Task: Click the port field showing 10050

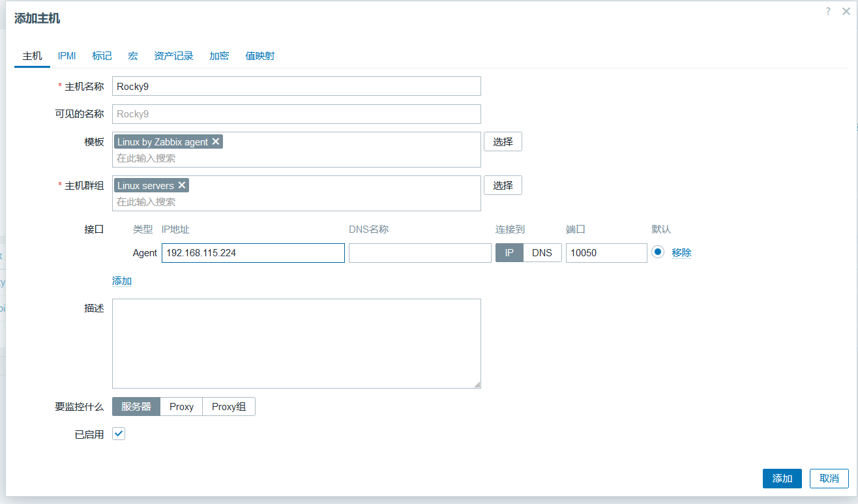Action: click(x=606, y=253)
